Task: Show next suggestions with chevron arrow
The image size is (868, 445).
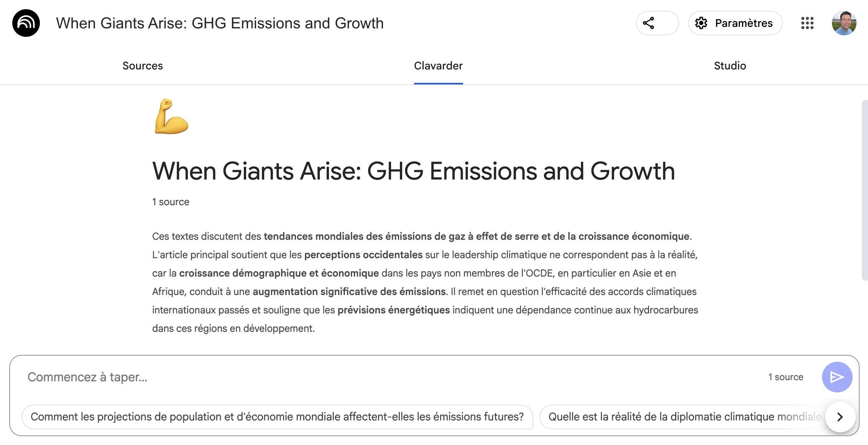Action: pyautogui.click(x=840, y=417)
